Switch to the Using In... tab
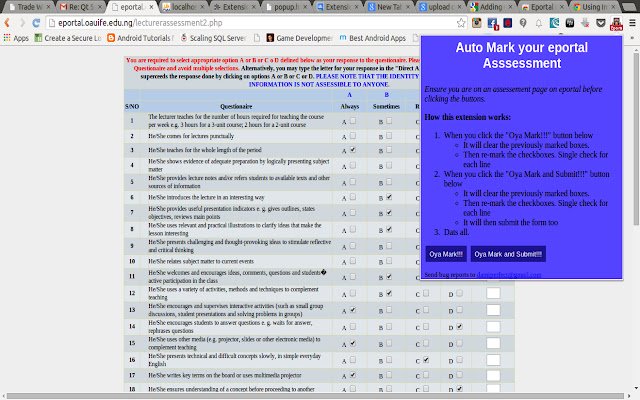Image resolution: width=640 pixels, height=400 pixels. [x=594, y=7]
